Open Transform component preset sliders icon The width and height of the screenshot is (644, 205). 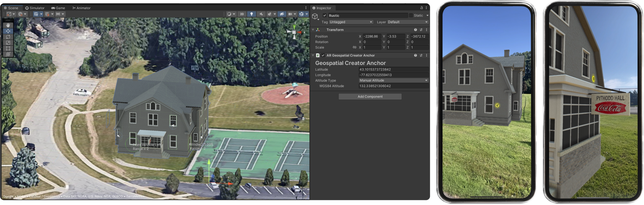[421, 30]
